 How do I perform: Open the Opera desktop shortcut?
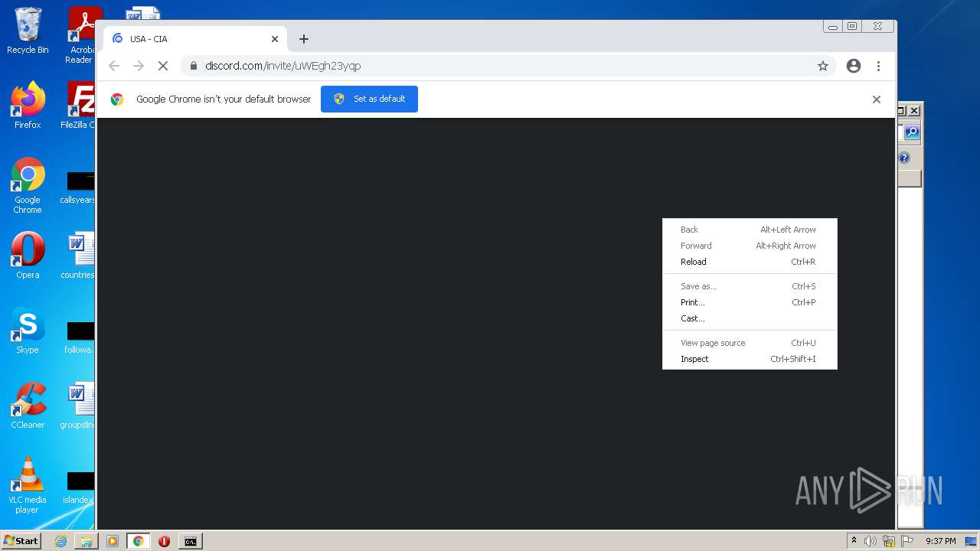28,255
